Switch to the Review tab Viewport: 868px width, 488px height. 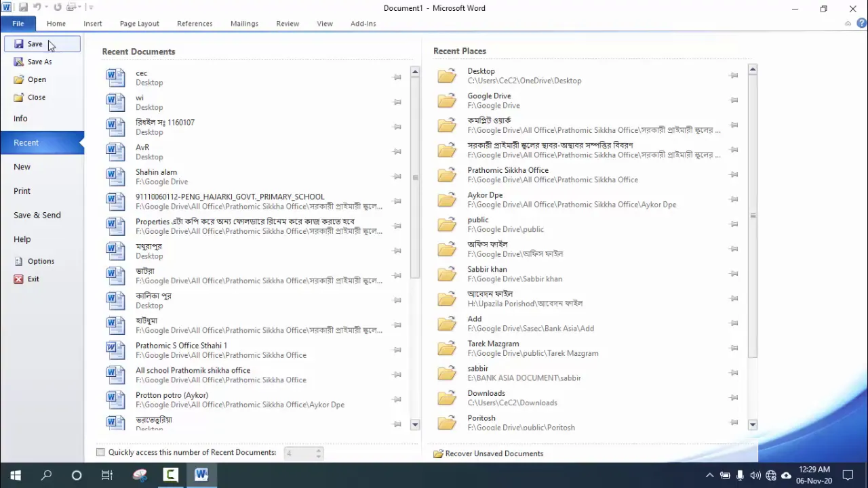coord(288,23)
